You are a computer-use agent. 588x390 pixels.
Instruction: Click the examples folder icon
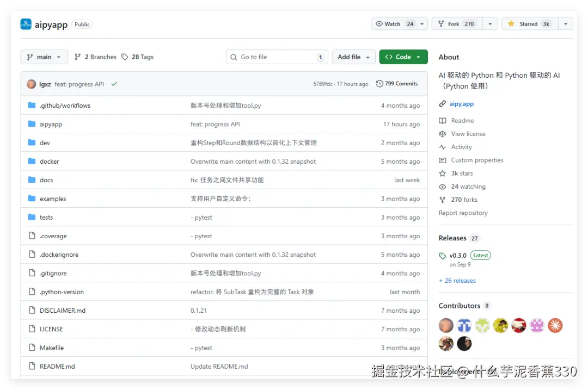click(32, 198)
